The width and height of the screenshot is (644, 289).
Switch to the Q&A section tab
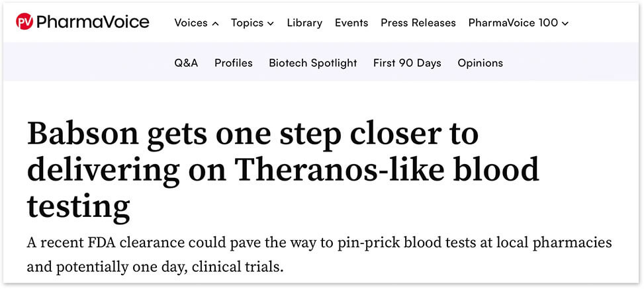pos(186,63)
